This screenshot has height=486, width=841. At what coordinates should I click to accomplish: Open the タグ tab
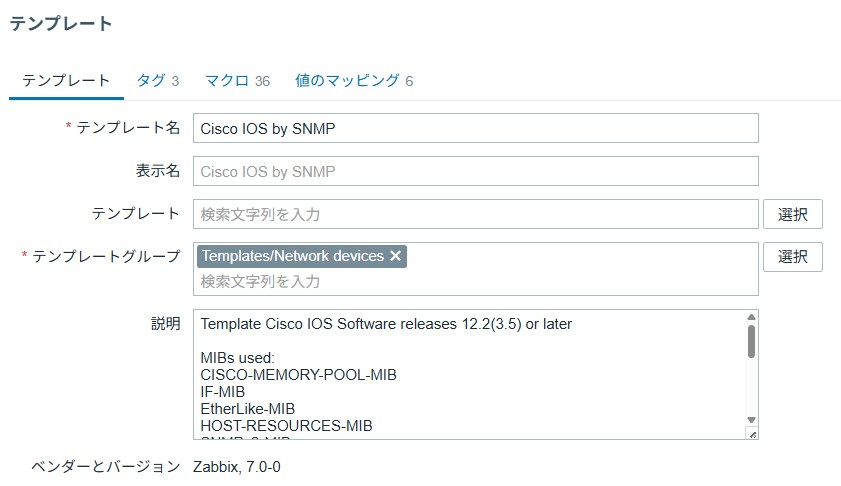tap(157, 80)
